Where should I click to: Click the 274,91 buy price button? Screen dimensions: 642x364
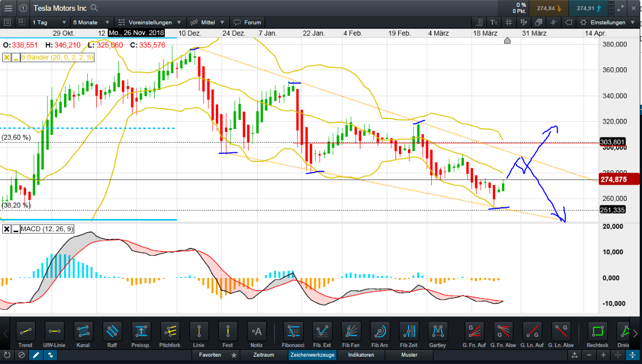[x=592, y=8]
